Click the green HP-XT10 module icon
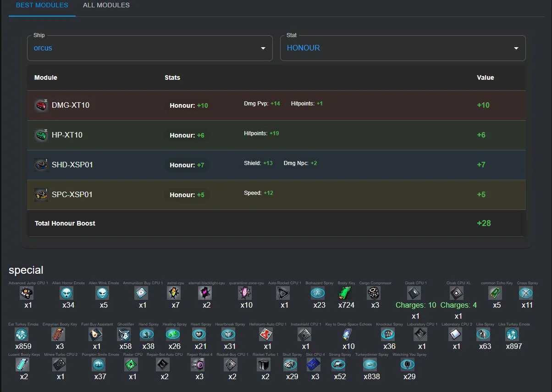 click(x=41, y=135)
